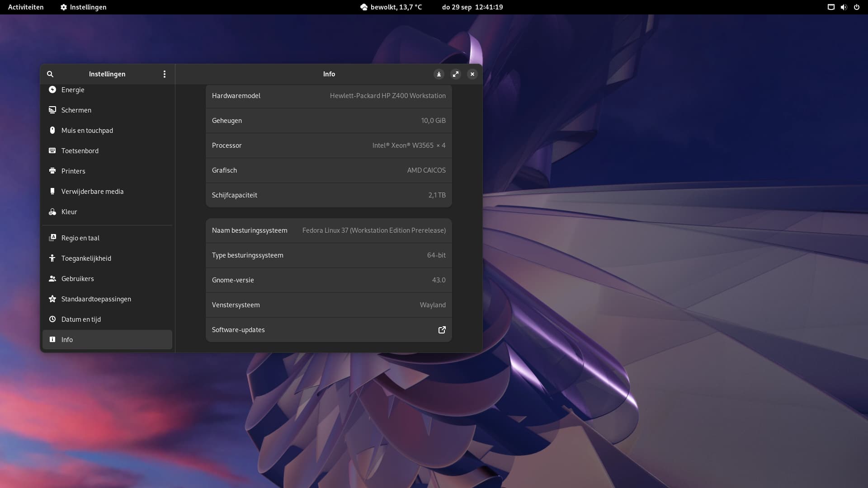Select Energie in the settings sidebar

(107, 89)
